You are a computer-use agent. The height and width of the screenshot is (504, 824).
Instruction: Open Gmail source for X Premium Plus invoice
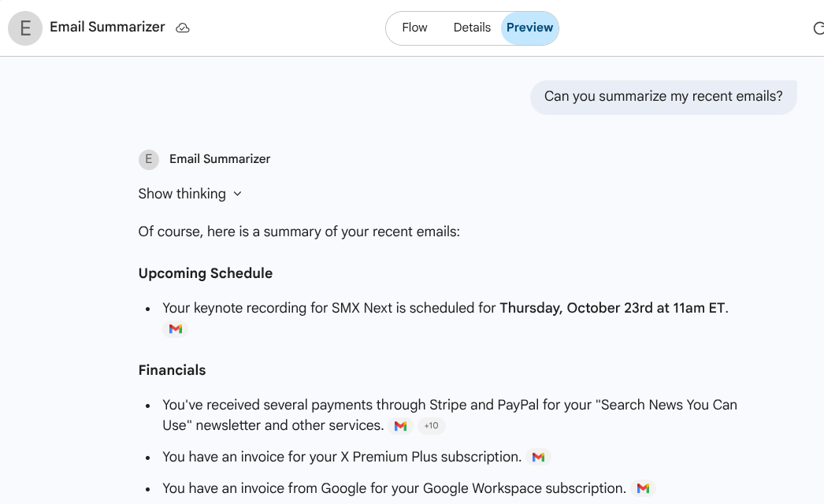[x=538, y=457]
